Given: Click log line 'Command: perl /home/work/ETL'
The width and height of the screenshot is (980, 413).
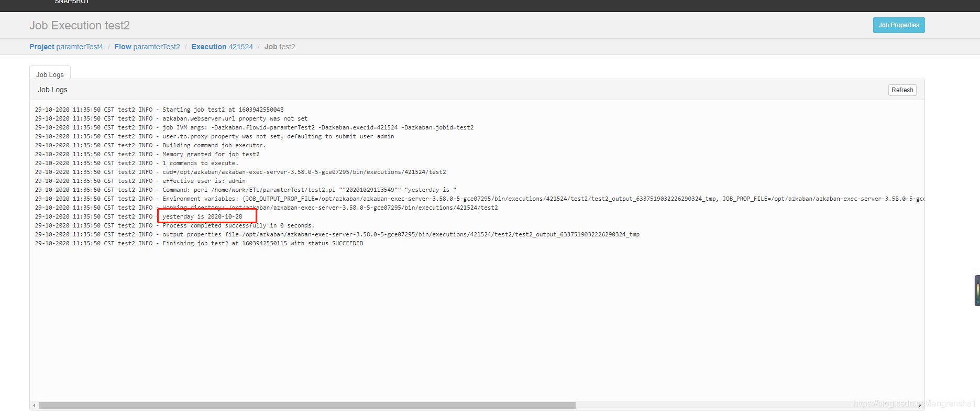Looking at the screenshot, I should point(246,190).
